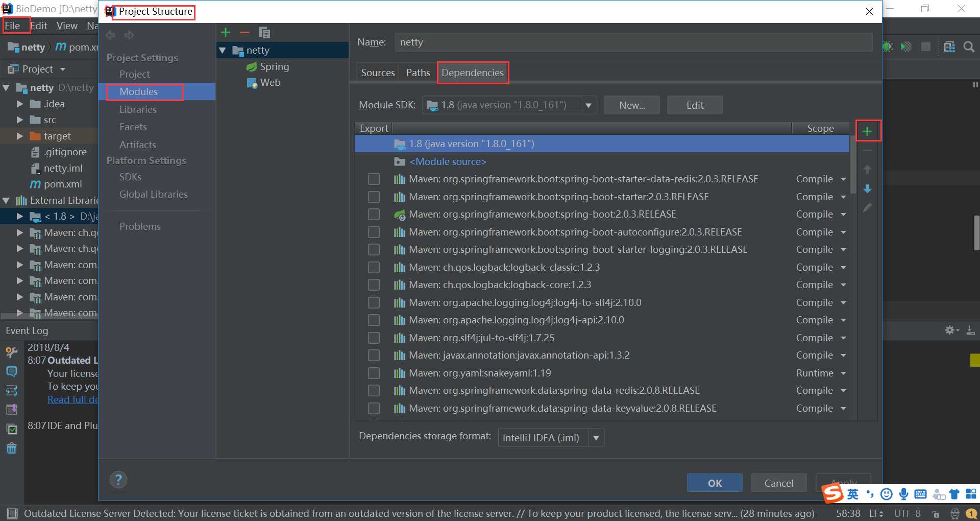Check export for logback-classic:1.2.3
The height and width of the screenshot is (521, 980).
(374, 267)
